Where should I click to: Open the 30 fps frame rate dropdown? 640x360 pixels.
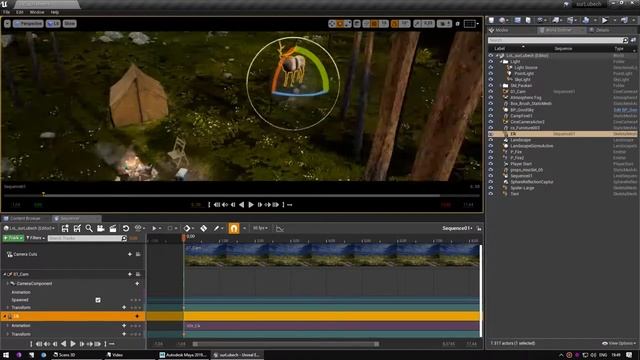click(260, 228)
